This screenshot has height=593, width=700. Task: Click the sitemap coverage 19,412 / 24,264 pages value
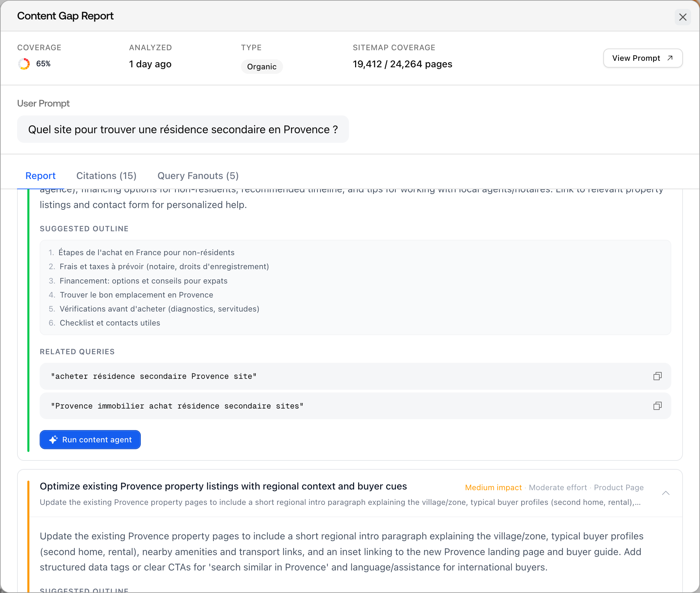(402, 64)
